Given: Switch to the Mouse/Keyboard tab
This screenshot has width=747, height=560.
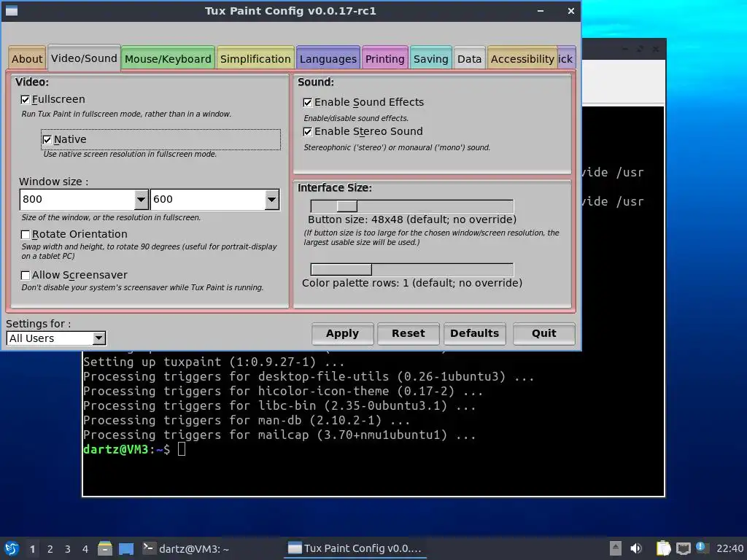Looking at the screenshot, I should click(x=168, y=58).
